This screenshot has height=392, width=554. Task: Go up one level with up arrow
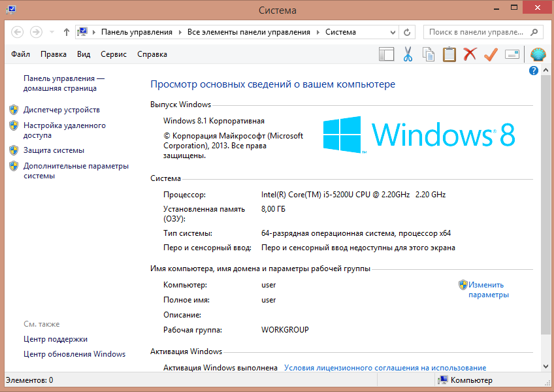coord(67,32)
